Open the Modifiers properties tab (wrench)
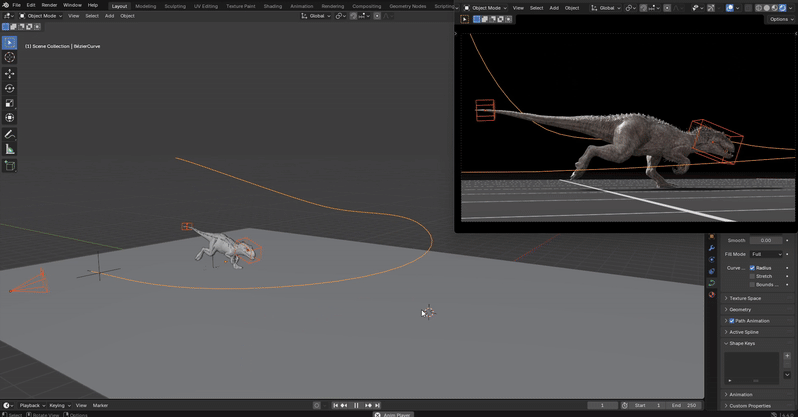The height and width of the screenshot is (417, 798). coord(711,248)
